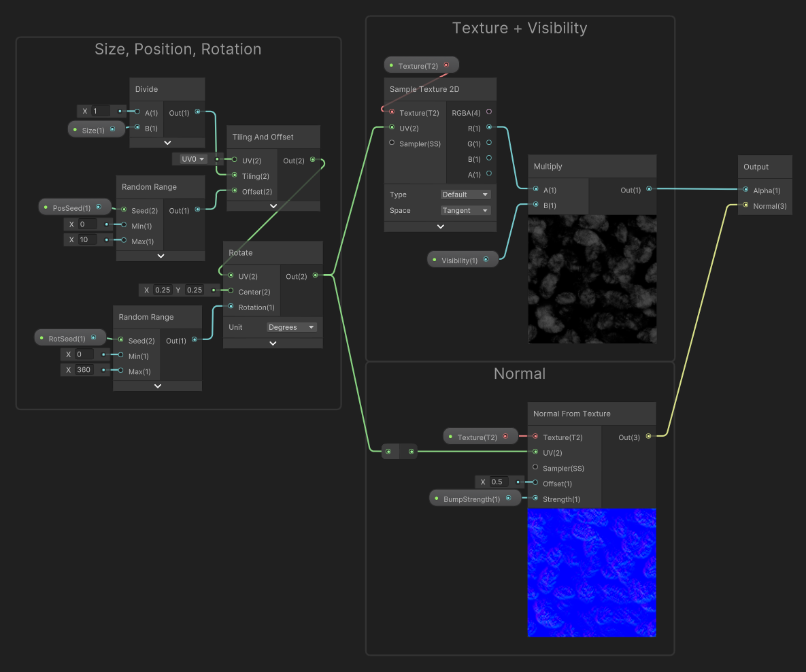
Task: Expand the Tiling And Offset node chevron
Action: pyautogui.click(x=273, y=205)
